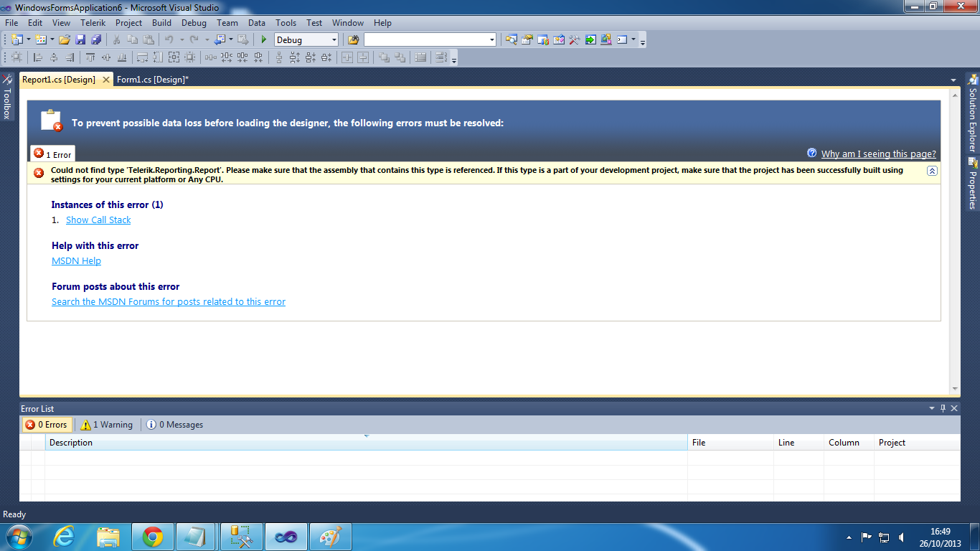This screenshot has width=980, height=551.
Task: Click the designer scrollbar down arrow
Action: (955, 389)
